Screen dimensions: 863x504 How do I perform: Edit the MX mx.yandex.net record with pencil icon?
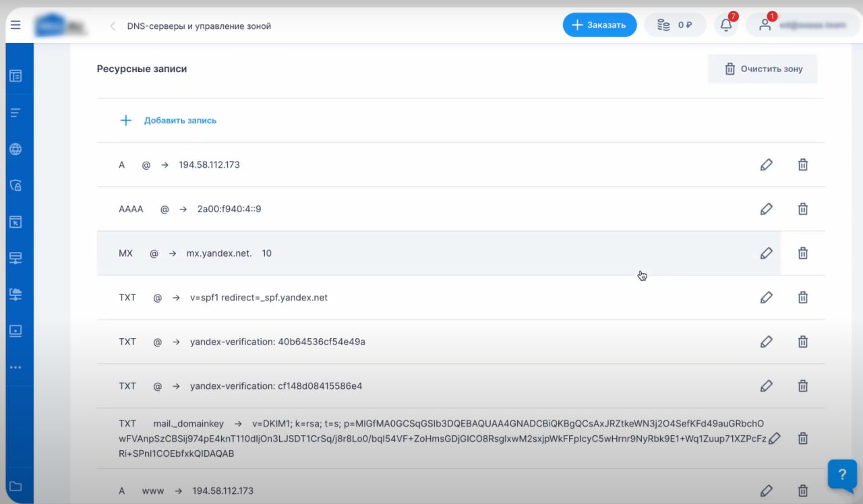click(767, 253)
